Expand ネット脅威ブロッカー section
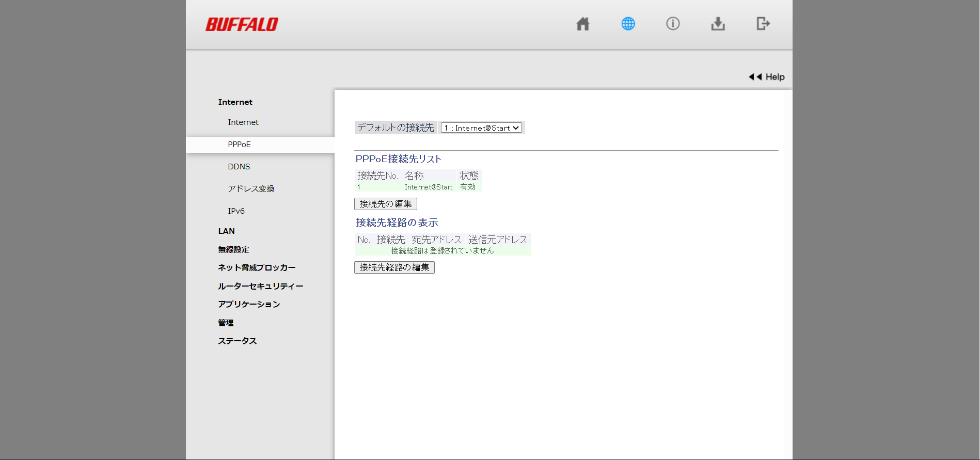This screenshot has height=460, width=980. tap(257, 267)
